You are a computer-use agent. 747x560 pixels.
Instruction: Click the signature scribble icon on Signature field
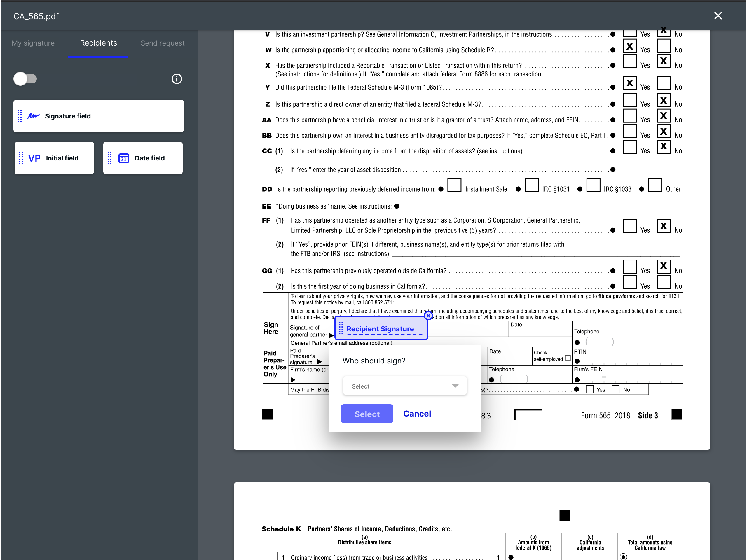[34, 116]
